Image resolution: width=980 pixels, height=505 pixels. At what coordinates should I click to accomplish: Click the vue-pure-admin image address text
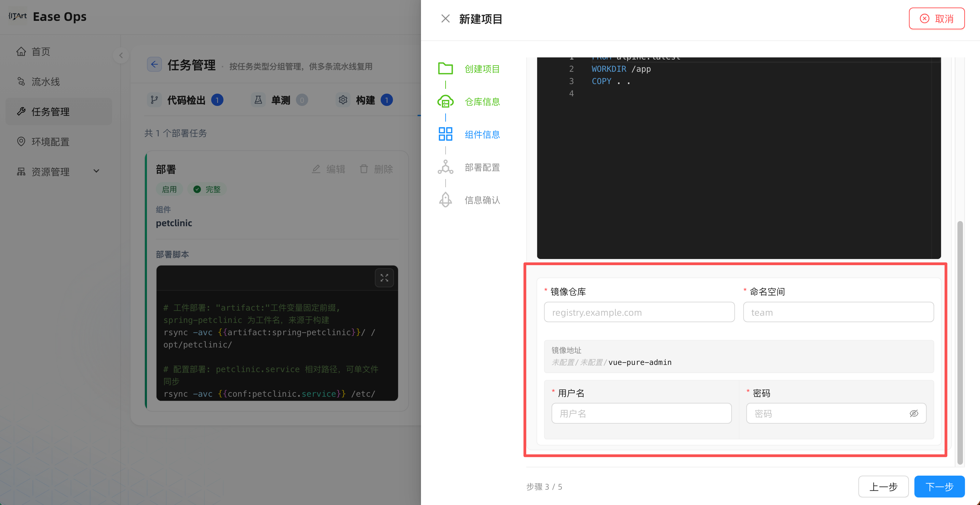click(x=640, y=362)
